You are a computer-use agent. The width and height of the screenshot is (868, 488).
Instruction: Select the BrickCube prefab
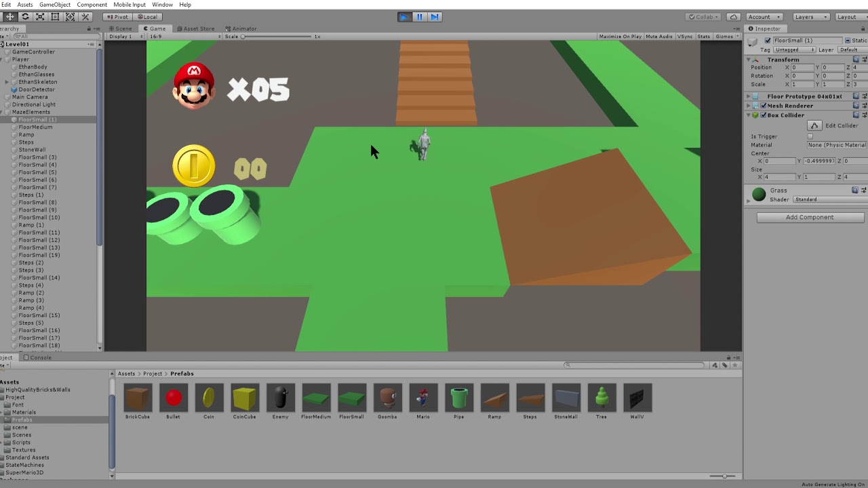(x=138, y=401)
